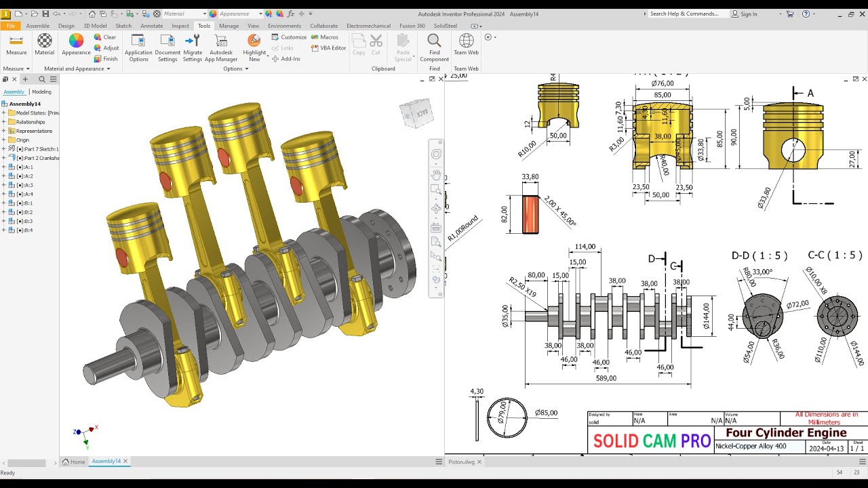This screenshot has width=868, height=488.
Task: Switch to the 3D Model tab
Action: click(x=95, y=26)
